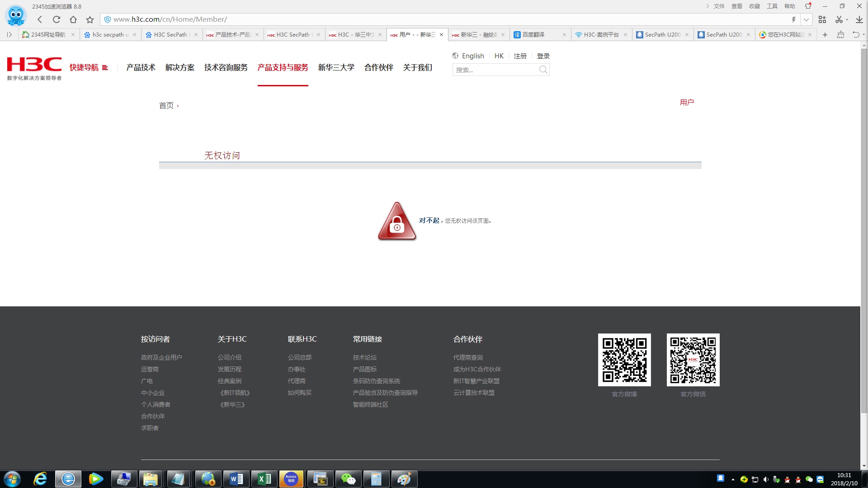
Task: Expand the address bar history dropdown
Action: coord(806,19)
